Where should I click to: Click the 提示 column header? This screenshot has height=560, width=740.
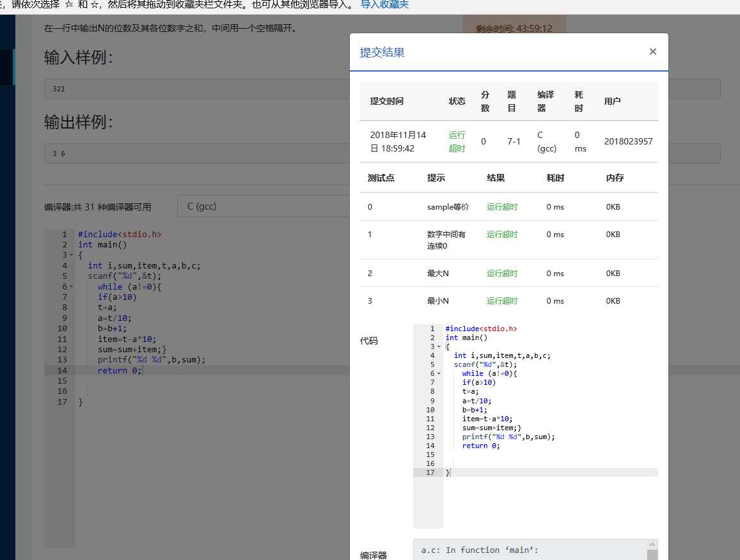click(x=436, y=178)
